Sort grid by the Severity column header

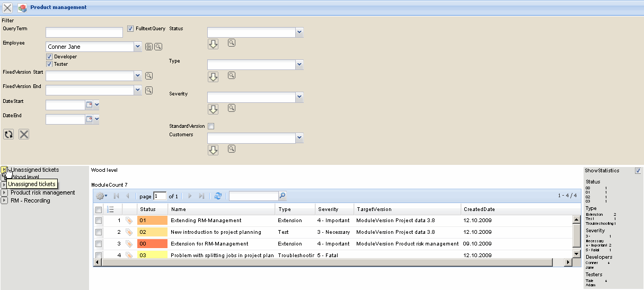[328, 209]
